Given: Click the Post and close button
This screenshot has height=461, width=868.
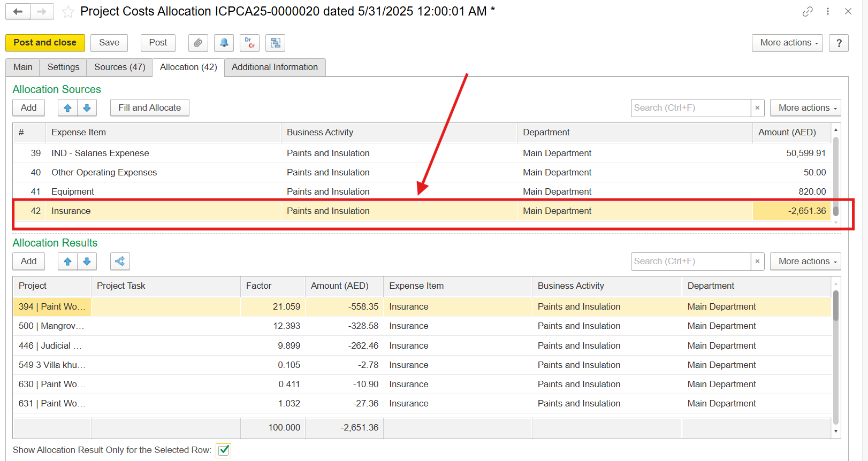Looking at the screenshot, I should click(x=45, y=43).
